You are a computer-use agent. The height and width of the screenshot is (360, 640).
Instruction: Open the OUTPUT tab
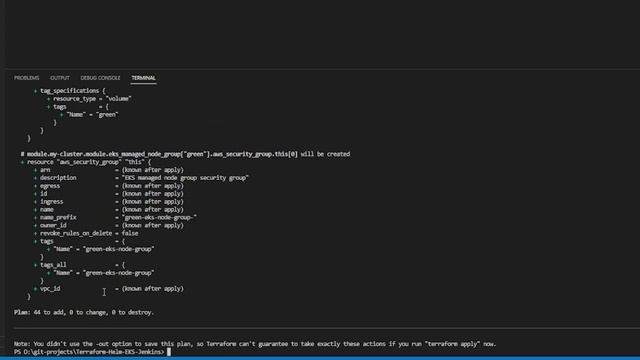60,78
